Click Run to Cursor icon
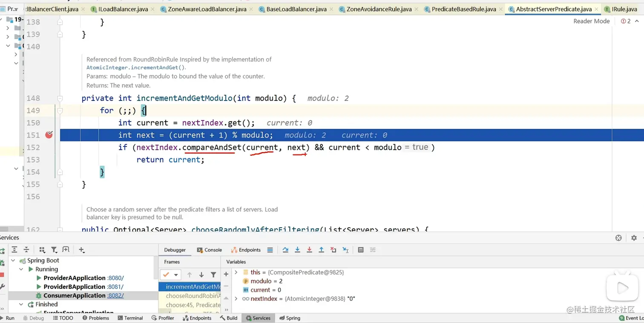Image resolution: width=644 pixels, height=323 pixels. (x=345, y=250)
